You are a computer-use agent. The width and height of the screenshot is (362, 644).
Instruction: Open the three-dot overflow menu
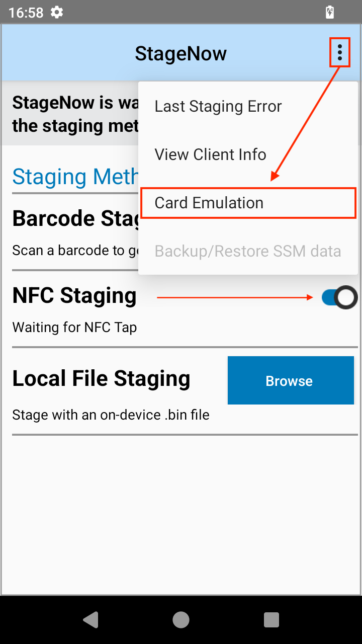[x=340, y=52]
